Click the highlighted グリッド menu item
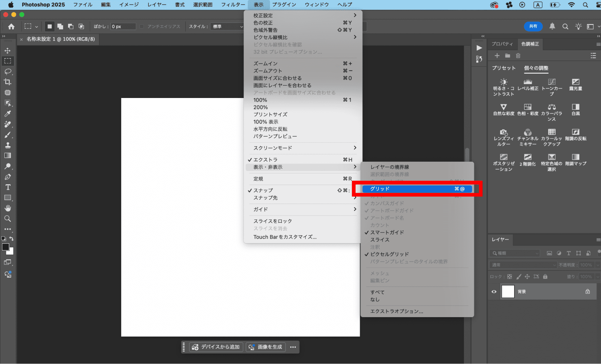 (x=417, y=189)
